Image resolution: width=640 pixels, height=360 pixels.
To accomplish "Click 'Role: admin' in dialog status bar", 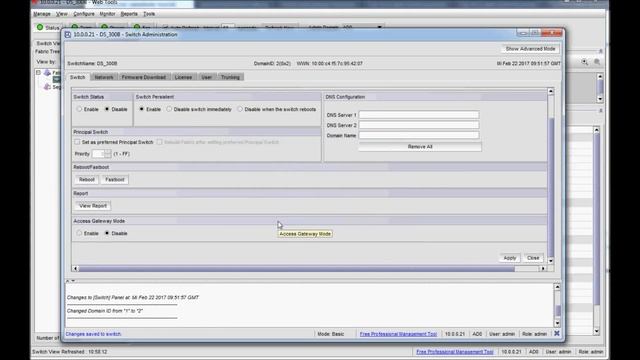I will click(534, 334).
